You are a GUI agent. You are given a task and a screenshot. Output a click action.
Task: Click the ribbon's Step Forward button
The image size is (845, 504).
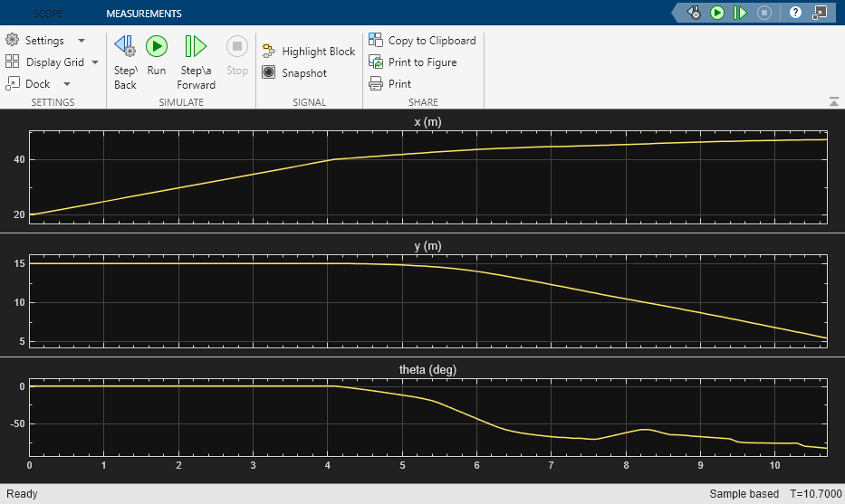pyautogui.click(x=197, y=56)
